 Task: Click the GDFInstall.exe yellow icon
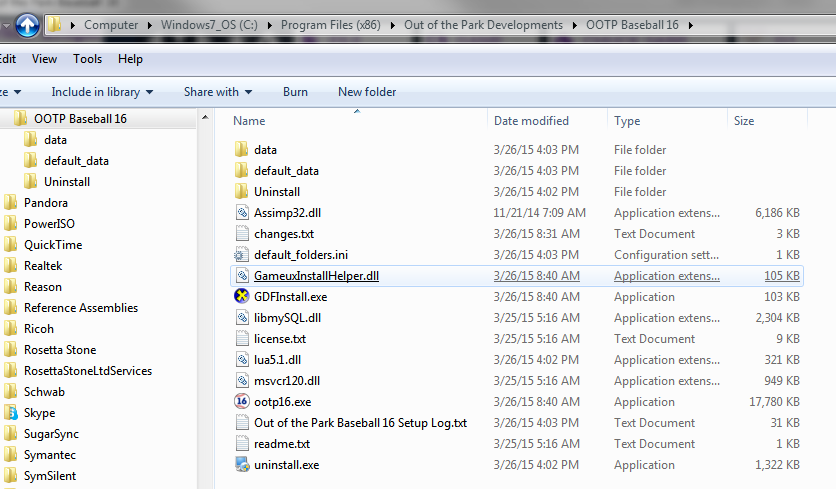pos(241,297)
